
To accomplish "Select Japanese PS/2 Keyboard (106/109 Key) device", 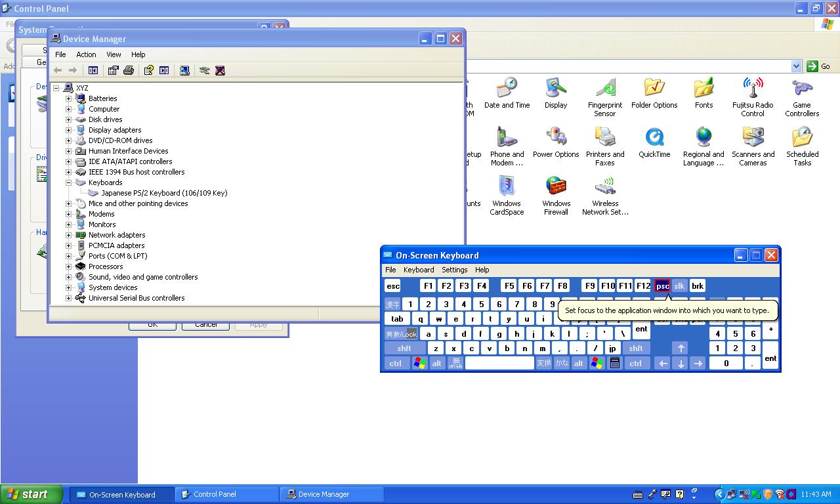I will 164,193.
